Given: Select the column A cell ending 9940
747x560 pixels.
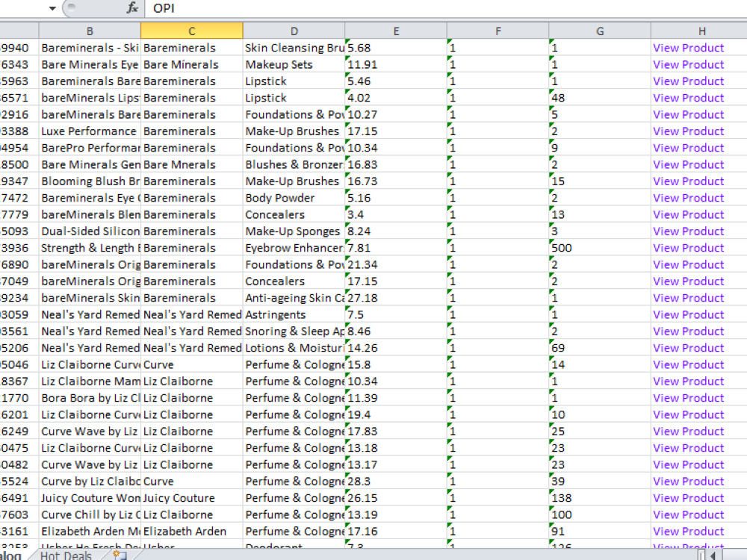Looking at the screenshot, I should pyautogui.click(x=19, y=48).
